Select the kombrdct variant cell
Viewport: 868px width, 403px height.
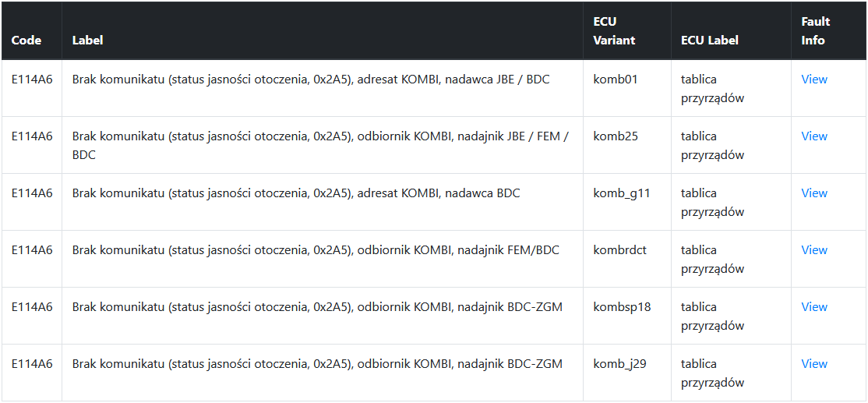[x=620, y=250]
